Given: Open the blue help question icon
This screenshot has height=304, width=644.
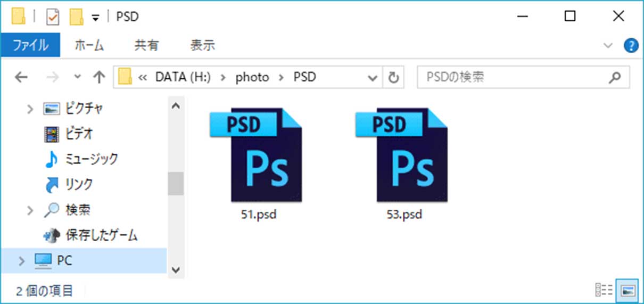Looking at the screenshot, I should tap(631, 46).
